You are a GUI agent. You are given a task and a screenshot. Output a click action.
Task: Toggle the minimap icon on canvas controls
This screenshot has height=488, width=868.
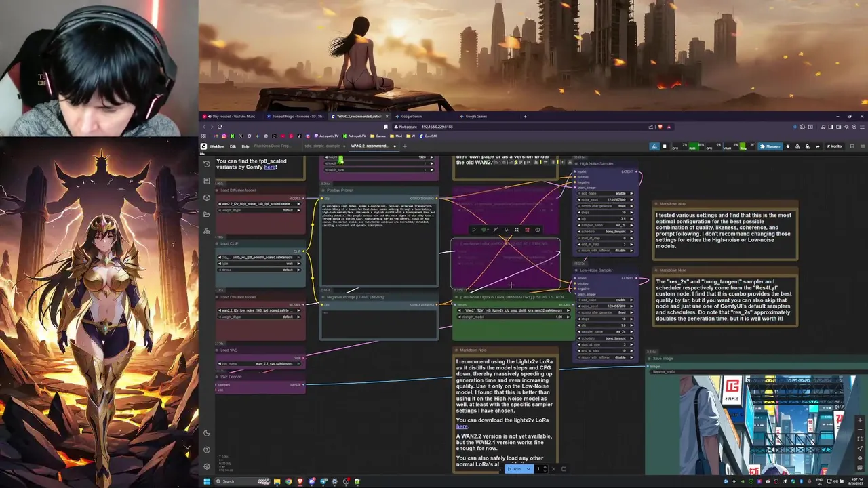860,468
